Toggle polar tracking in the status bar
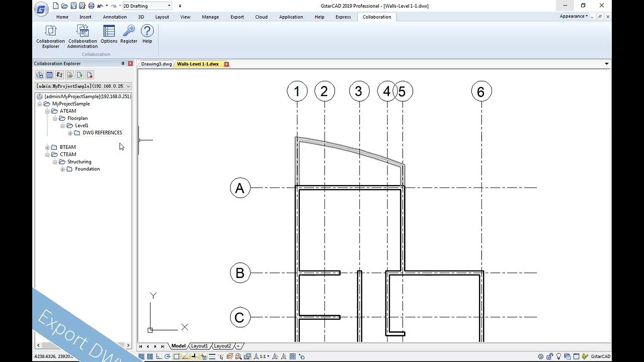 click(x=168, y=356)
